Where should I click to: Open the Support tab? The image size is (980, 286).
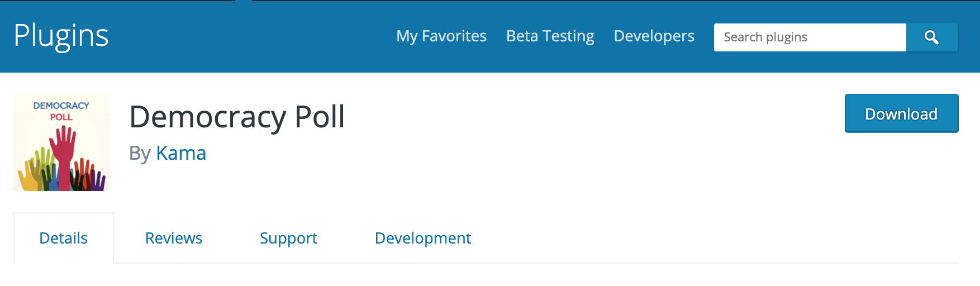coord(288,238)
